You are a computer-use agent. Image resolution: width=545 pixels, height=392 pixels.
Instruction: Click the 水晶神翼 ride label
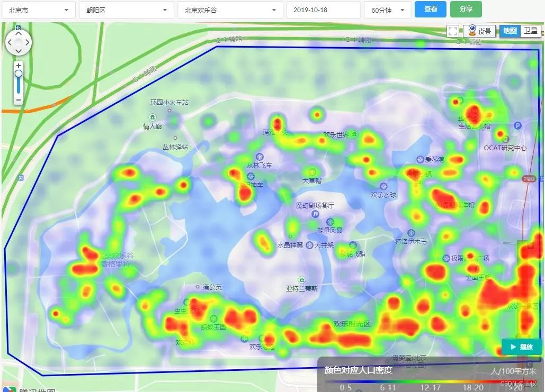pyautogui.click(x=290, y=245)
